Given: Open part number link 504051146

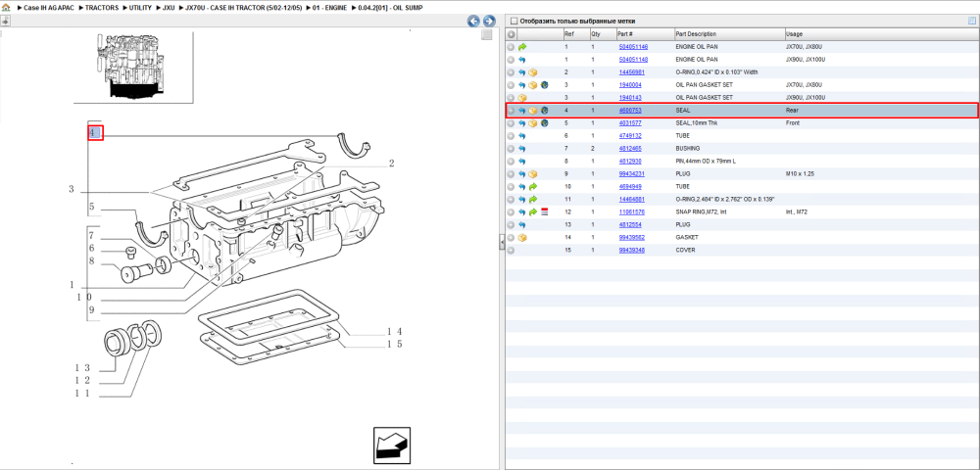Looking at the screenshot, I should [x=633, y=47].
